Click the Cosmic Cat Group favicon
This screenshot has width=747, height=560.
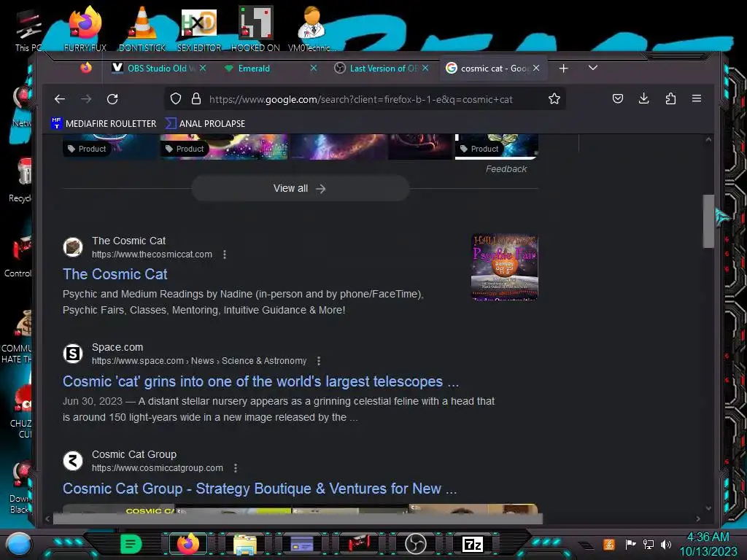pos(73,461)
